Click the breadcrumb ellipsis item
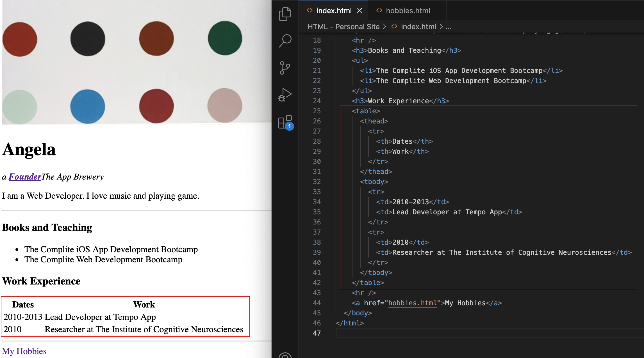This screenshot has height=358, width=644. 448,27
